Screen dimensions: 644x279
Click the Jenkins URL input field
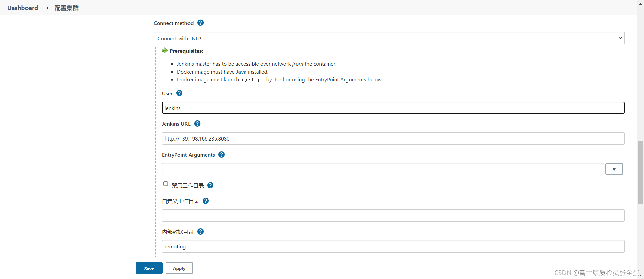click(393, 138)
